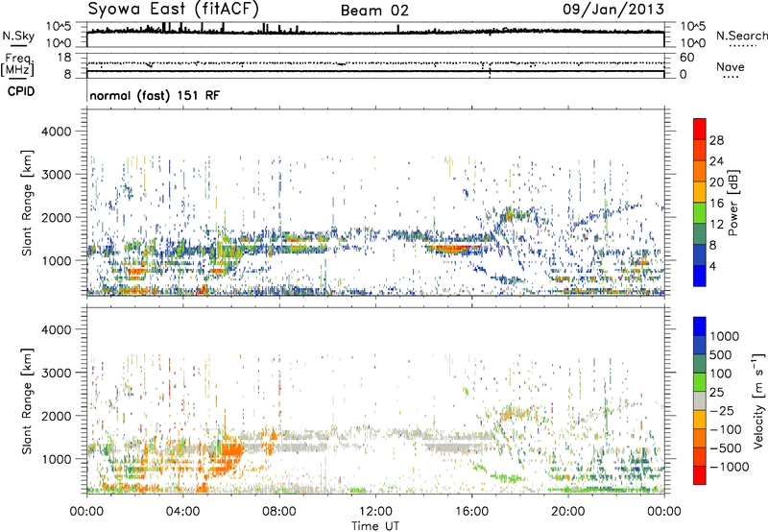Click the "N.Sky" legend label
Viewport: 768px width, 532px height.
(x=18, y=36)
